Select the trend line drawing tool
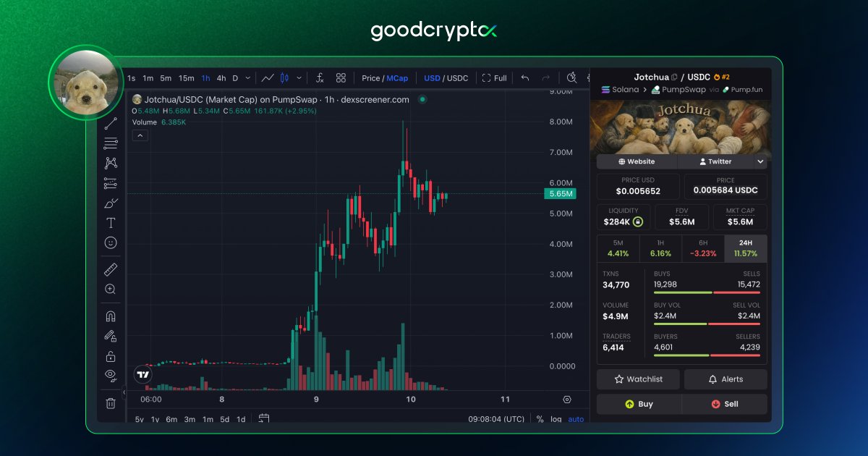The image size is (868, 456). 111,124
